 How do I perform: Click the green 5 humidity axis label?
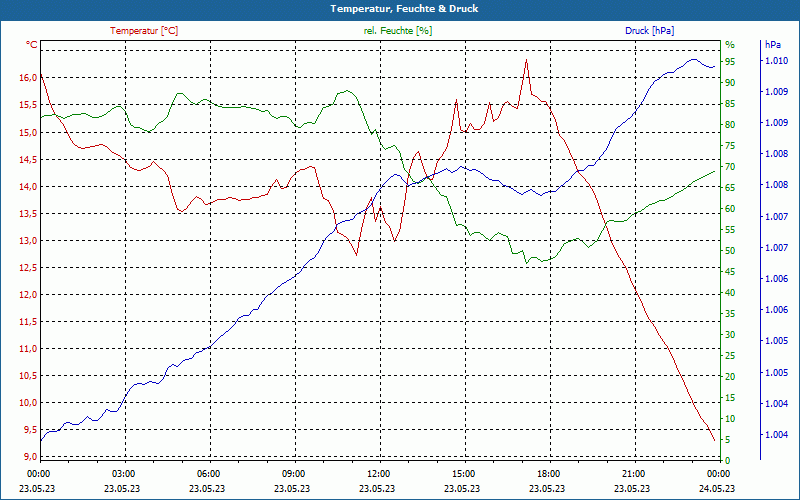click(728, 440)
